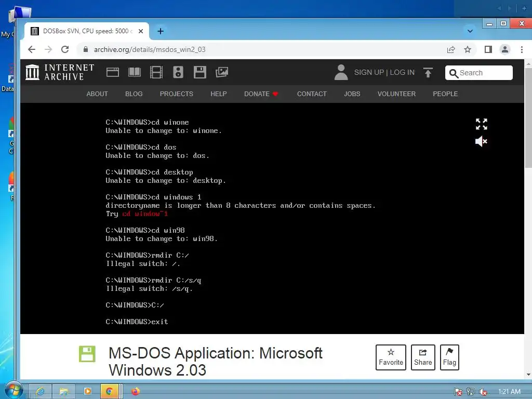Click 'C:\WINDOWS>exit' line

(x=137, y=322)
